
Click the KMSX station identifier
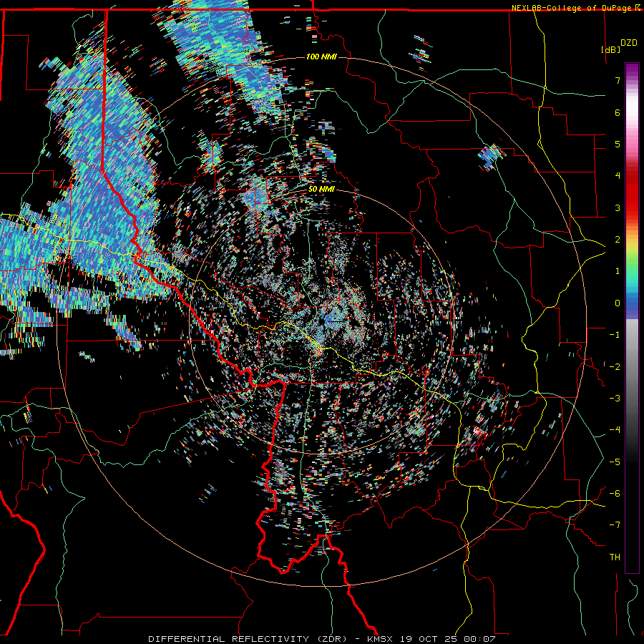pos(381,639)
